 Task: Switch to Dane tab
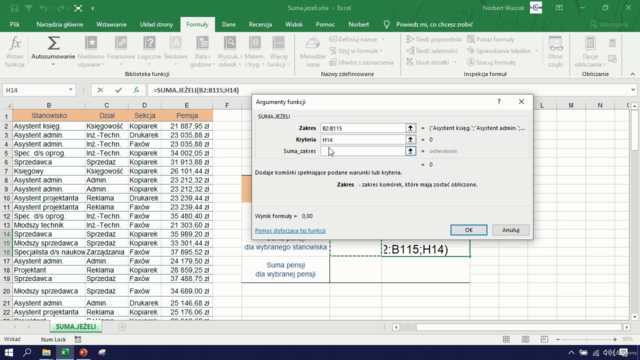228,24
